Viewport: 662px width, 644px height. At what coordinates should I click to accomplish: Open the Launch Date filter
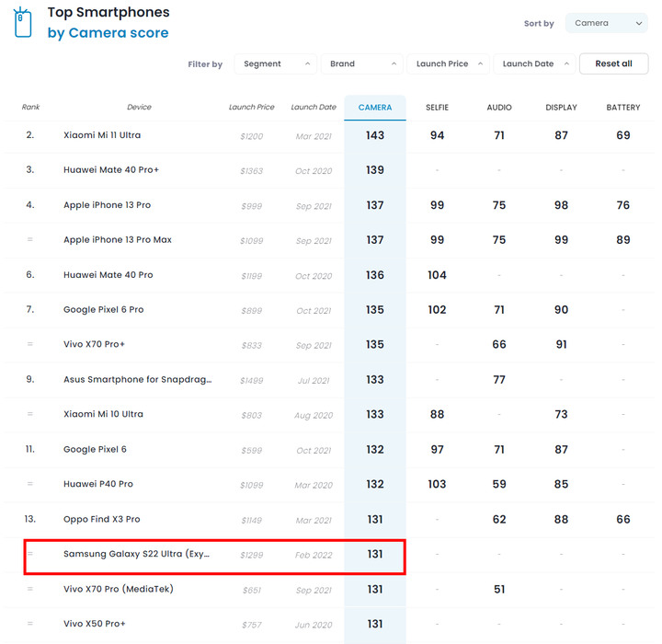point(534,63)
